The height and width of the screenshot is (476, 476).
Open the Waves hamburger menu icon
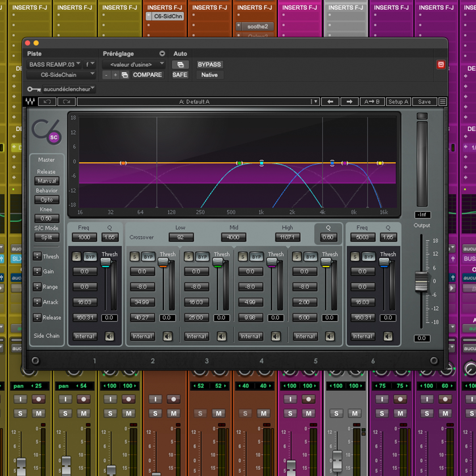click(x=443, y=102)
